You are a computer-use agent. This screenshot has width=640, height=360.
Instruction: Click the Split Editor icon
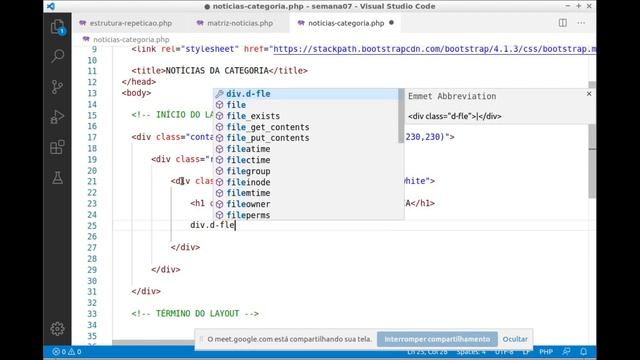click(562, 23)
